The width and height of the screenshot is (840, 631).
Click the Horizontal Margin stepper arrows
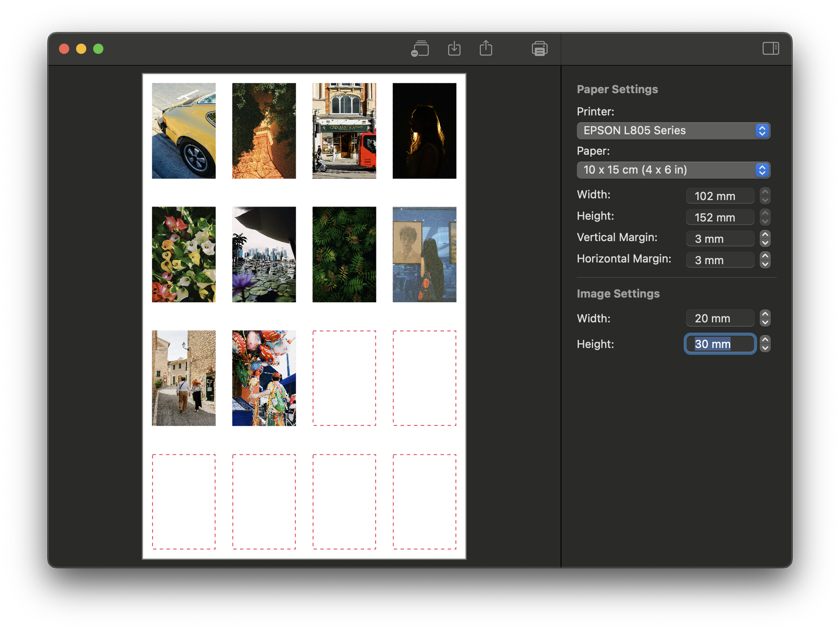(765, 260)
